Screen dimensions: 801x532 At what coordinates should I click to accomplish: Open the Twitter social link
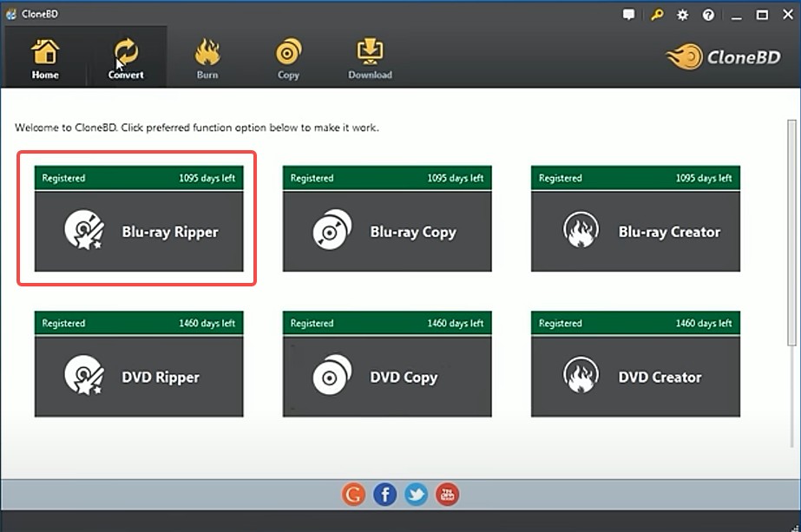pos(416,494)
